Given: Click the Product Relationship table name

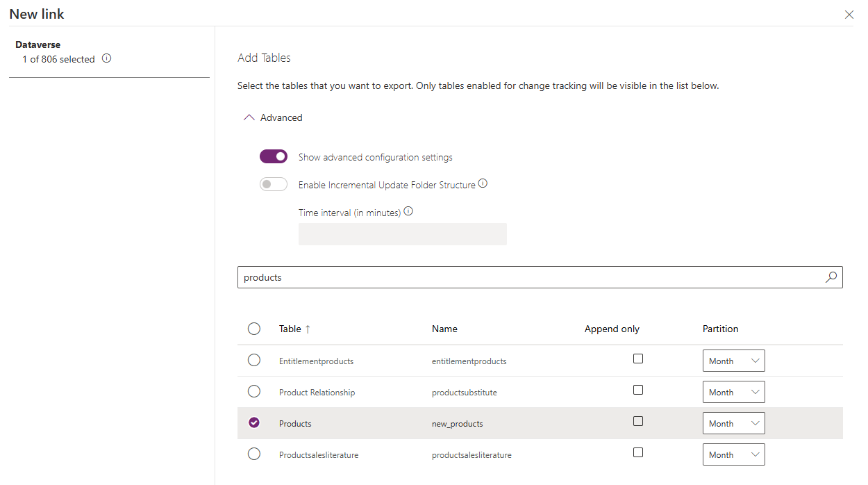Looking at the screenshot, I should 317,393.
